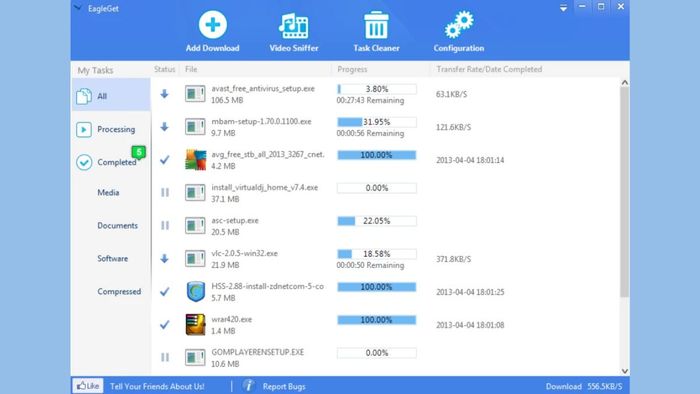Click the 31.95% progress bar
The height and width of the screenshot is (394, 700).
(377, 122)
